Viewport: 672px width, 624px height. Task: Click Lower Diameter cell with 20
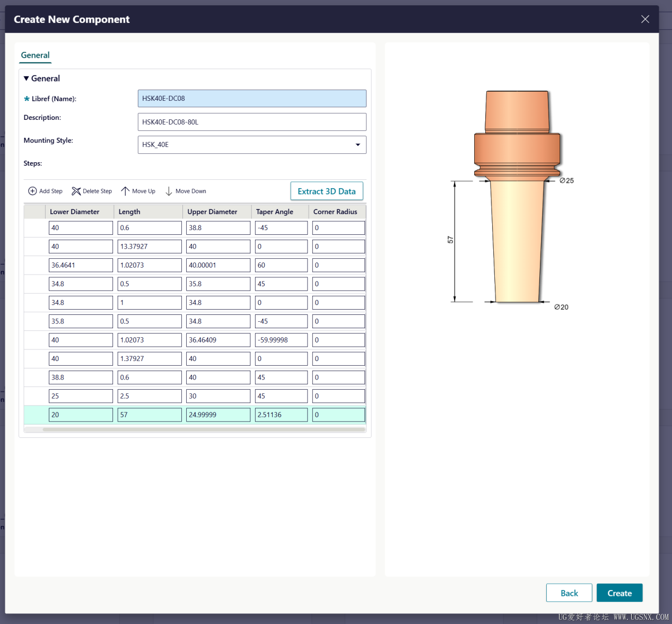(x=81, y=415)
